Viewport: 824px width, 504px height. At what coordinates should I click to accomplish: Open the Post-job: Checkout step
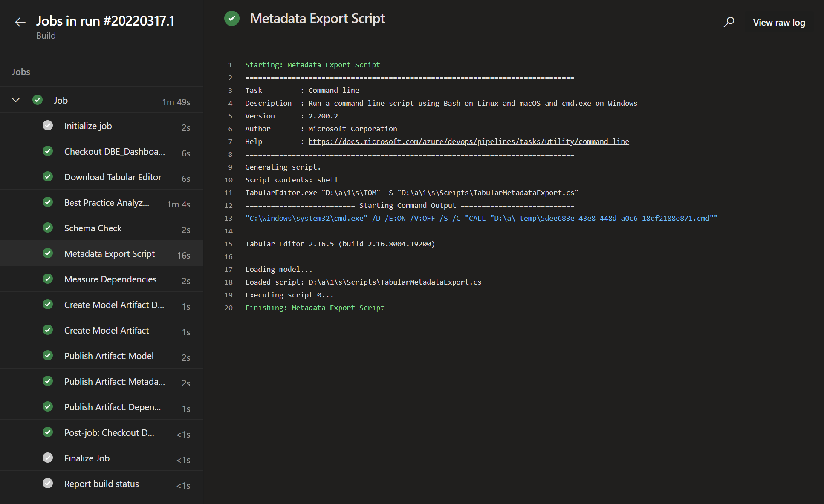(x=109, y=433)
